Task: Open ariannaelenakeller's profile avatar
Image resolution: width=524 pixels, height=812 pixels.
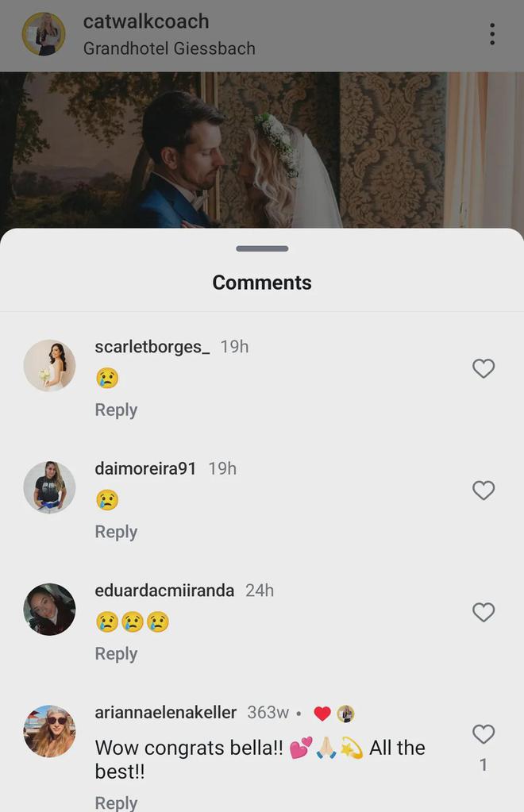Action: tap(49, 731)
